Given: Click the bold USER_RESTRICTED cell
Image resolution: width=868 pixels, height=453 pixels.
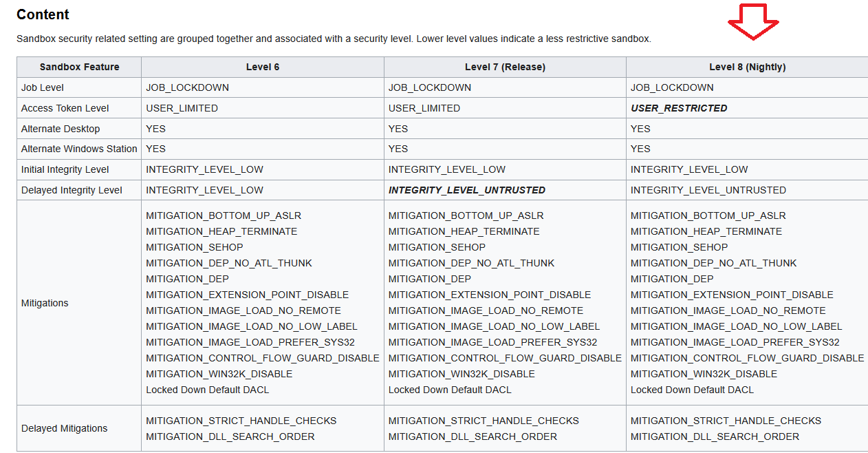Looking at the screenshot, I should (679, 108).
